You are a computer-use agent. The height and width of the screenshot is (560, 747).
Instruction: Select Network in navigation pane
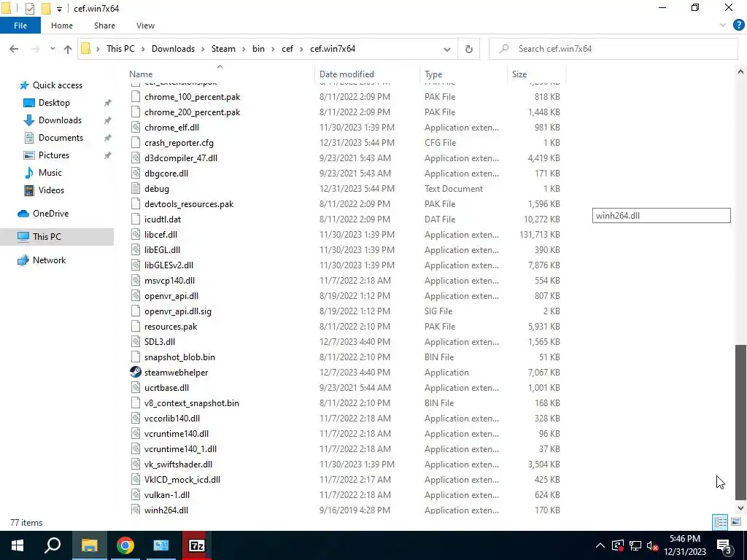tap(49, 260)
